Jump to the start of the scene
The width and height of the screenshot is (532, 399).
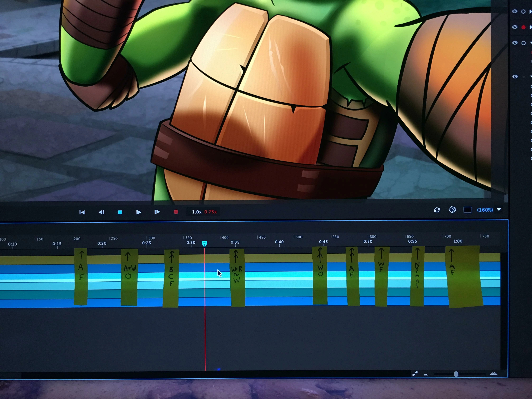tap(82, 212)
